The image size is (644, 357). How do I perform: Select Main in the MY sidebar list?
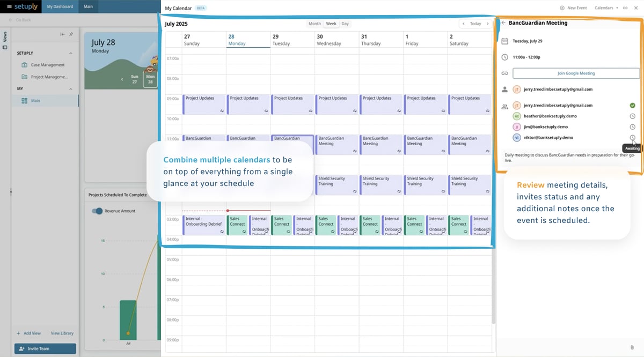(x=45, y=101)
